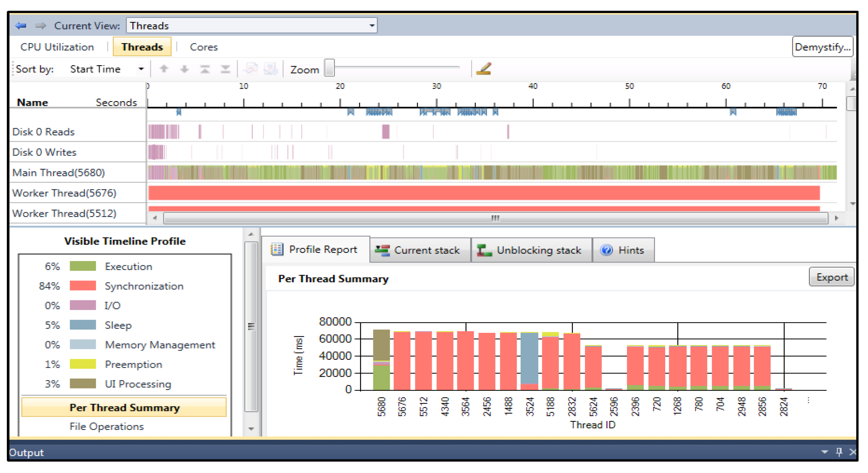Screen dimensions: 868x473
Task: Click the Export button
Action: click(831, 277)
